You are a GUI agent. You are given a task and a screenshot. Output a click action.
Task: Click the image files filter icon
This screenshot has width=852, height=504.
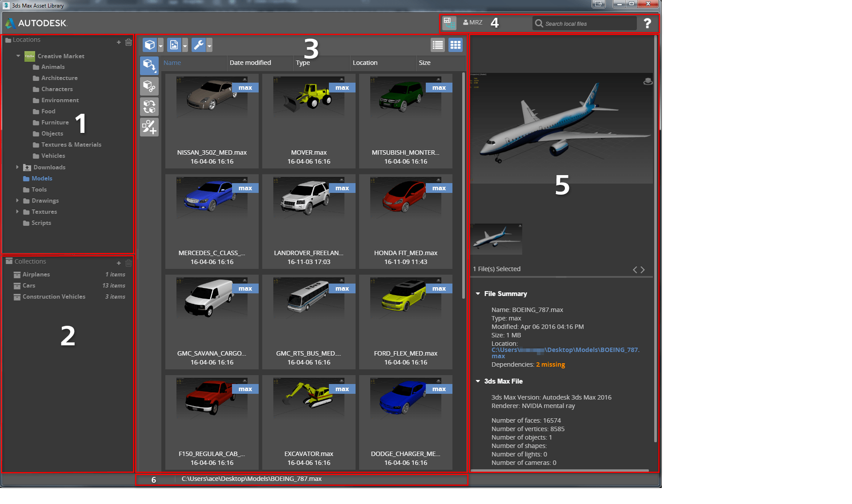174,45
